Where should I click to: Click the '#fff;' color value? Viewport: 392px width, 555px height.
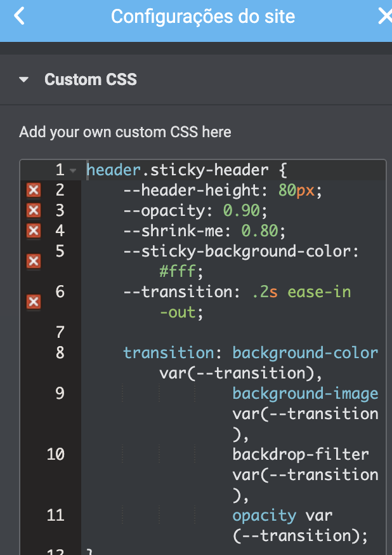coord(181,272)
